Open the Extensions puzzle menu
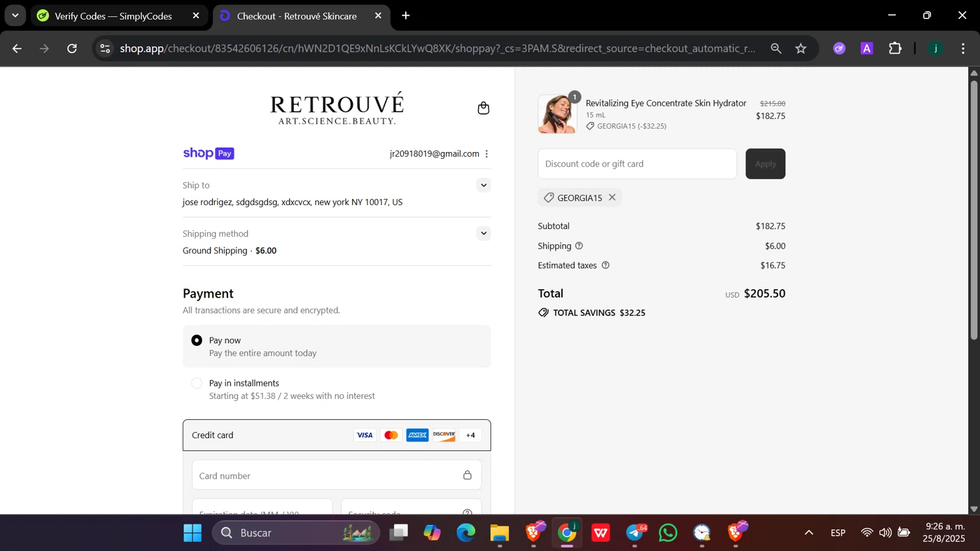980x551 pixels. point(895,48)
